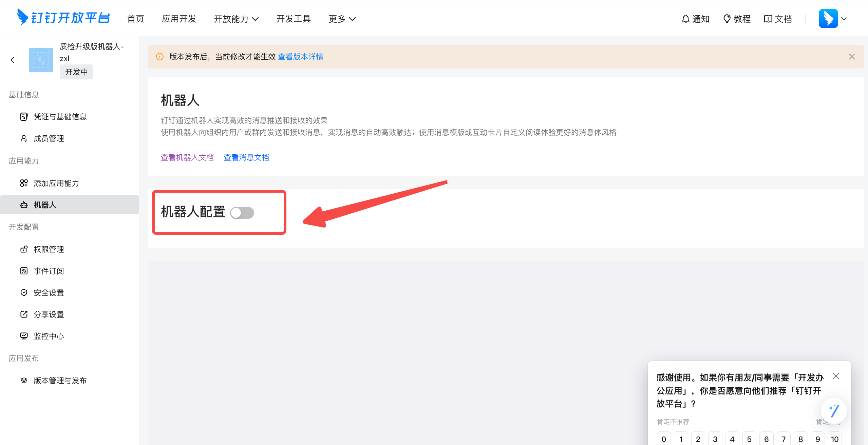This screenshot has width=868, height=445.
Task: Rate 8 in the survey
Action: pos(800,439)
